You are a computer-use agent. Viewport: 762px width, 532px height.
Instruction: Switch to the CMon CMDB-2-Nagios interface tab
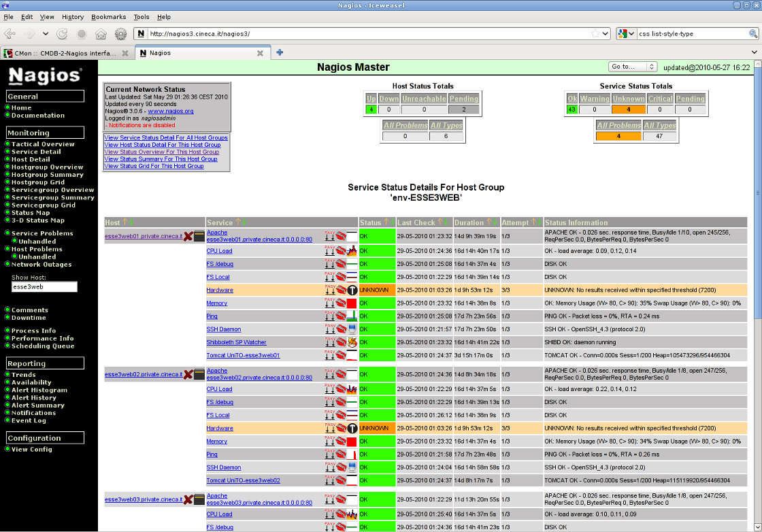pyautogui.click(x=65, y=53)
